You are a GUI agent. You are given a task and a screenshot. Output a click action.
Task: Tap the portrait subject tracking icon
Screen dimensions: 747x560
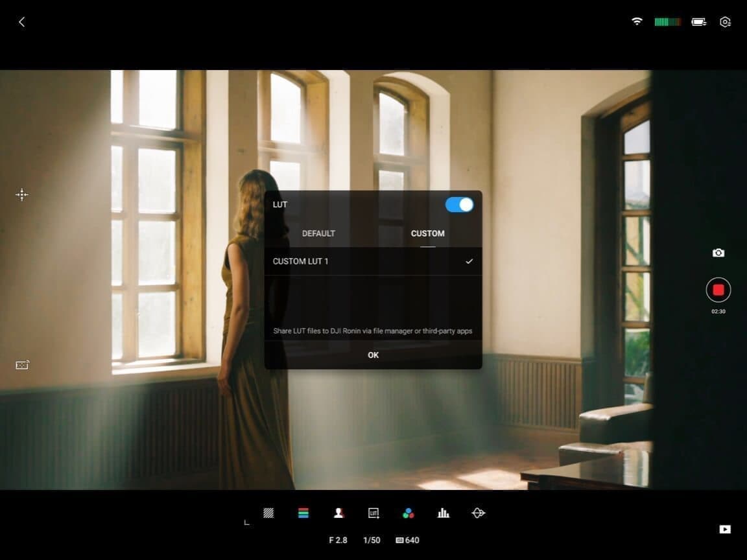[338, 513]
